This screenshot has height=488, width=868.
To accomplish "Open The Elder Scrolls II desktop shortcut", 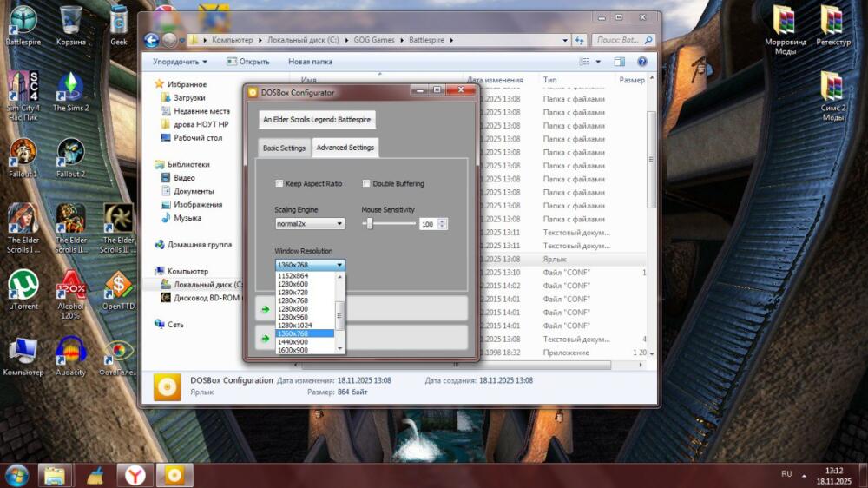I will [71, 228].
